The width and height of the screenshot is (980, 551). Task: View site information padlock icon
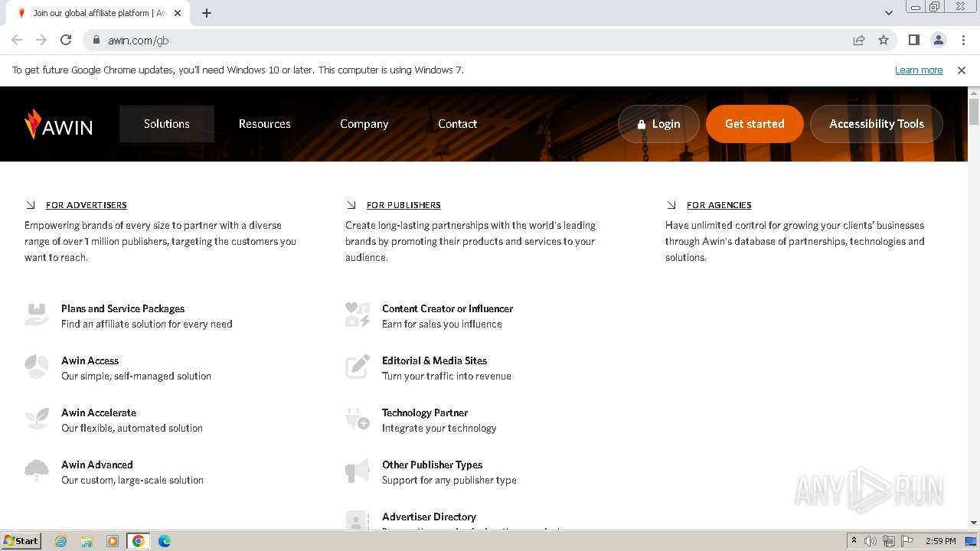96,40
